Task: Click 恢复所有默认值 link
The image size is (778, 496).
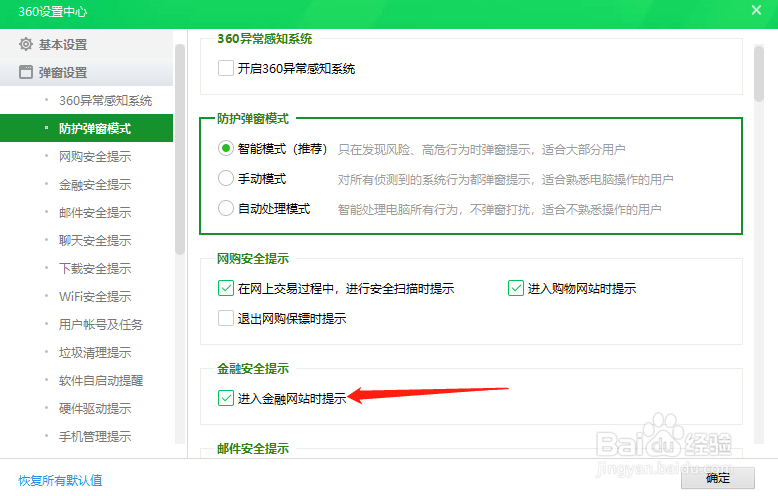Action: pyautogui.click(x=61, y=480)
